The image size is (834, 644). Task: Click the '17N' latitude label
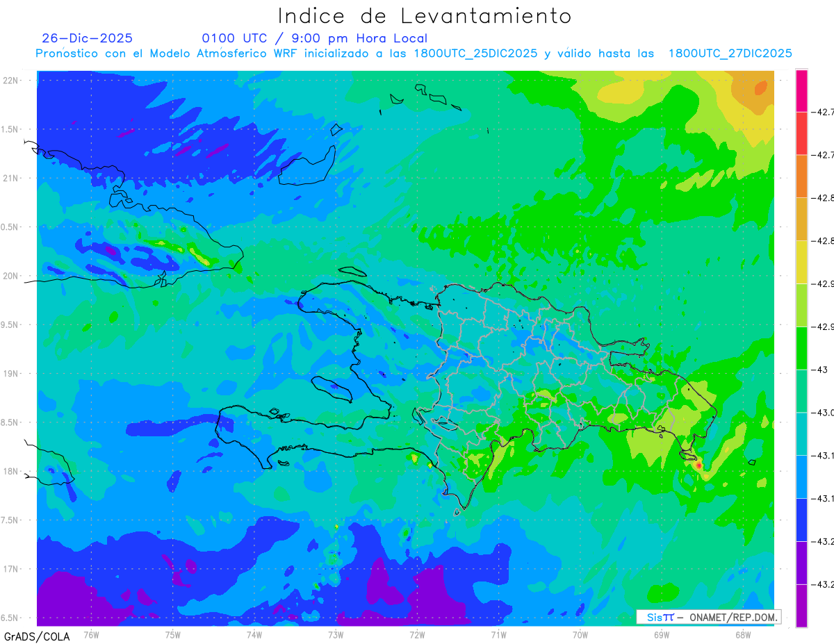[x=11, y=569]
